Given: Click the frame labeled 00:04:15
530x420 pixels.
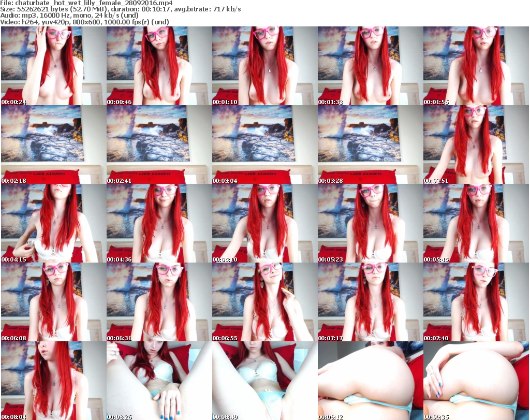Looking at the screenshot, I should click(x=53, y=223).
